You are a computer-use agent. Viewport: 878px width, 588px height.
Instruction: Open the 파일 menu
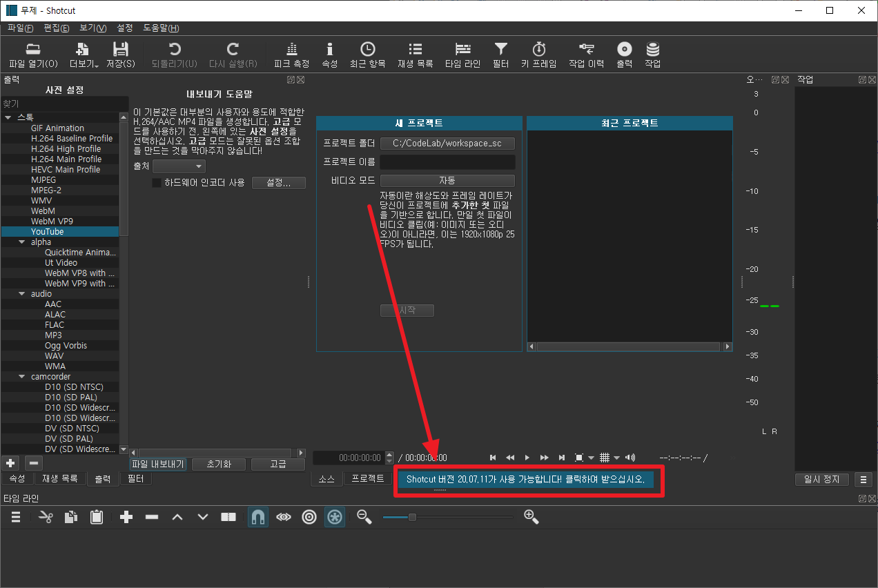click(20, 28)
